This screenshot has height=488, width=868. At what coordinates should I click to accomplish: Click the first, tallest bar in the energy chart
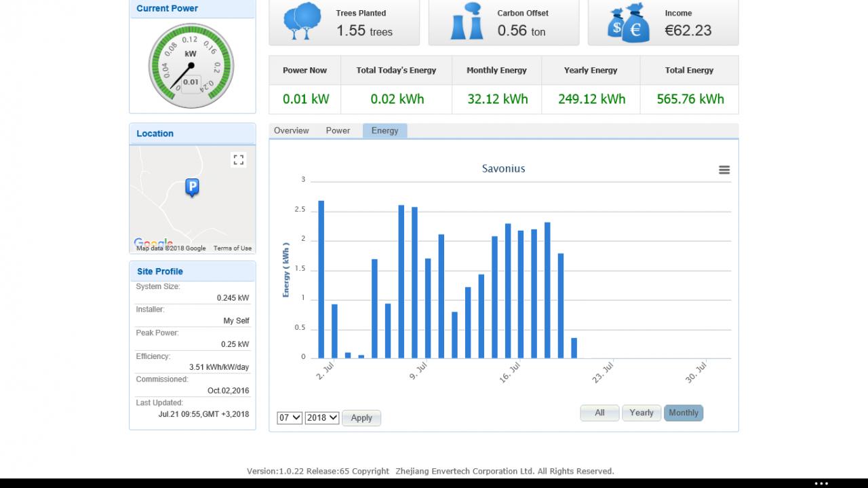tap(321, 279)
